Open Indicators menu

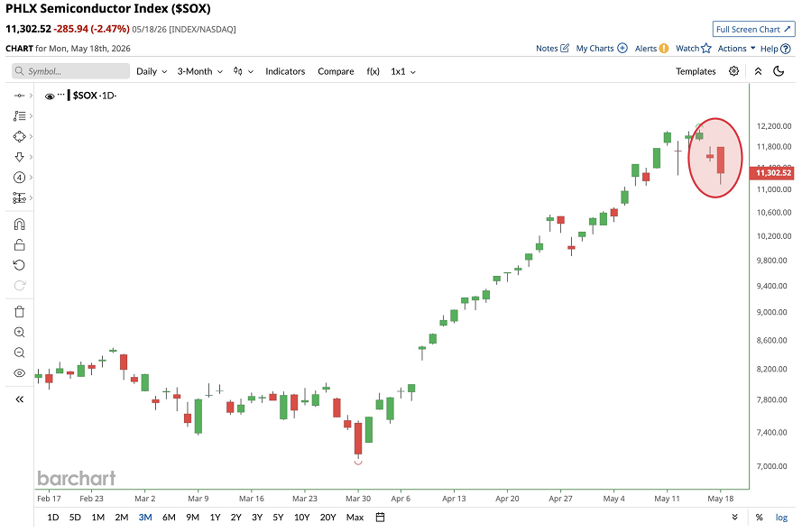285,71
